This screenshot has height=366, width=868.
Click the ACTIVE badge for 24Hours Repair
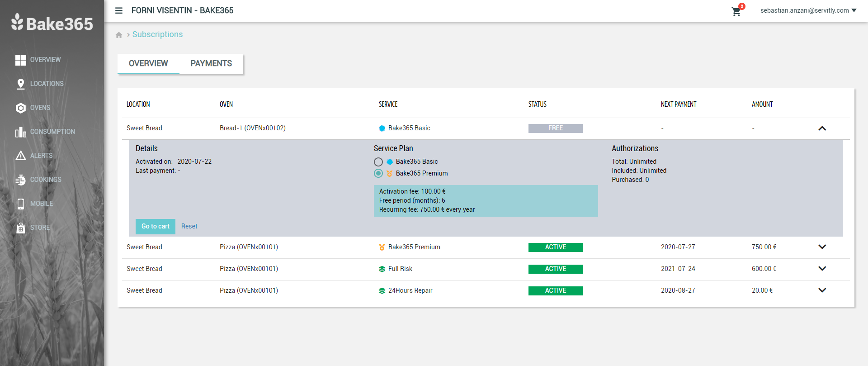[x=556, y=291]
